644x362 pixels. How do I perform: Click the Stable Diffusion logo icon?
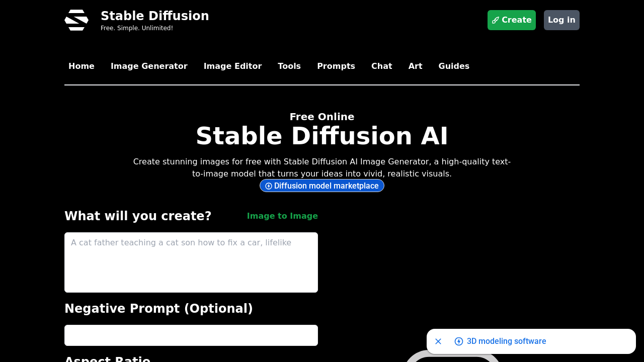[76, 20]
